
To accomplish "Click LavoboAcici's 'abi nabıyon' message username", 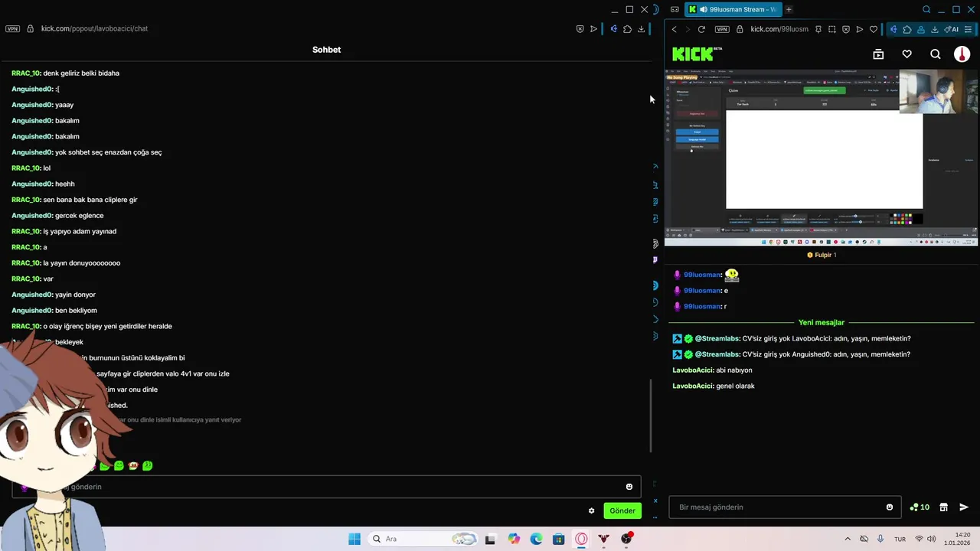I will [692, 370].
